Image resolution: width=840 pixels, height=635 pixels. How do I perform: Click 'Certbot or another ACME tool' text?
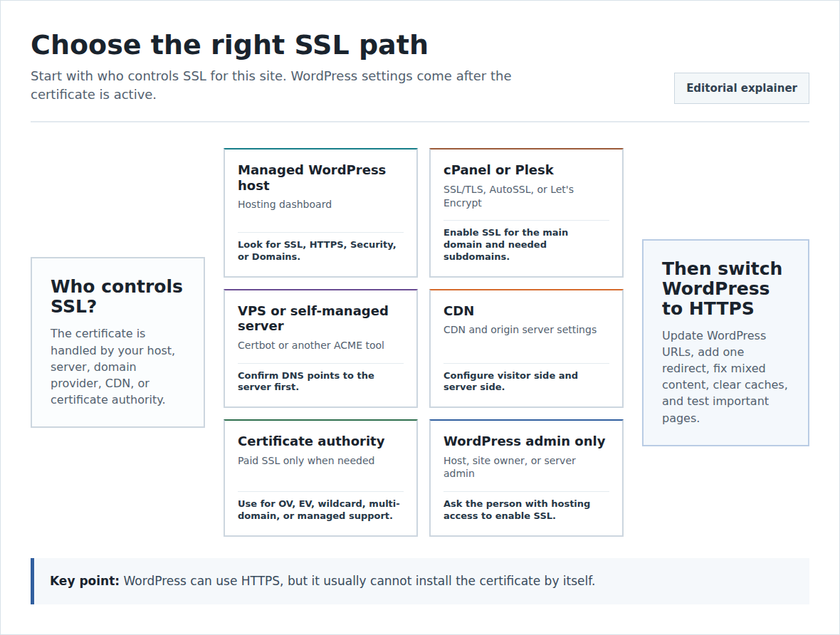click(x=310, y=345)
